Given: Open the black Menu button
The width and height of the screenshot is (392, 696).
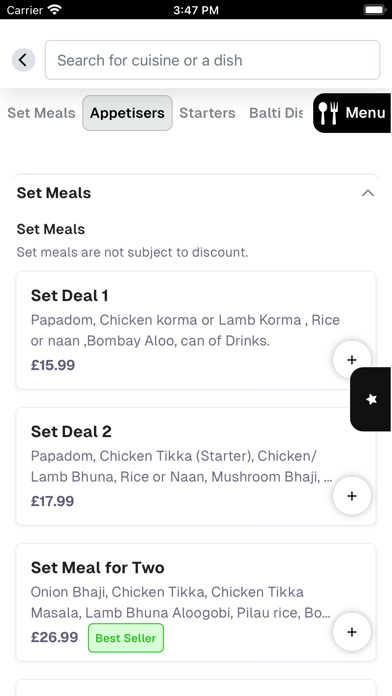Looking at the screenshot, I should point(352,113).
